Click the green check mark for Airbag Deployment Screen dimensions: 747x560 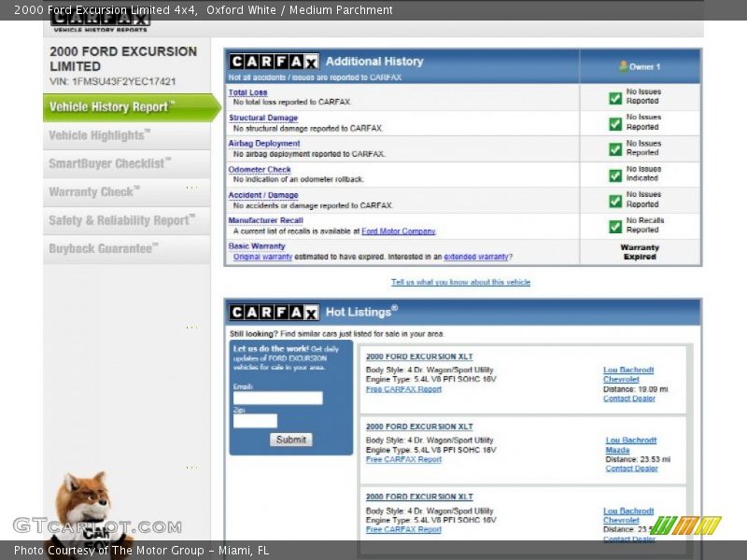pos(615,149)
